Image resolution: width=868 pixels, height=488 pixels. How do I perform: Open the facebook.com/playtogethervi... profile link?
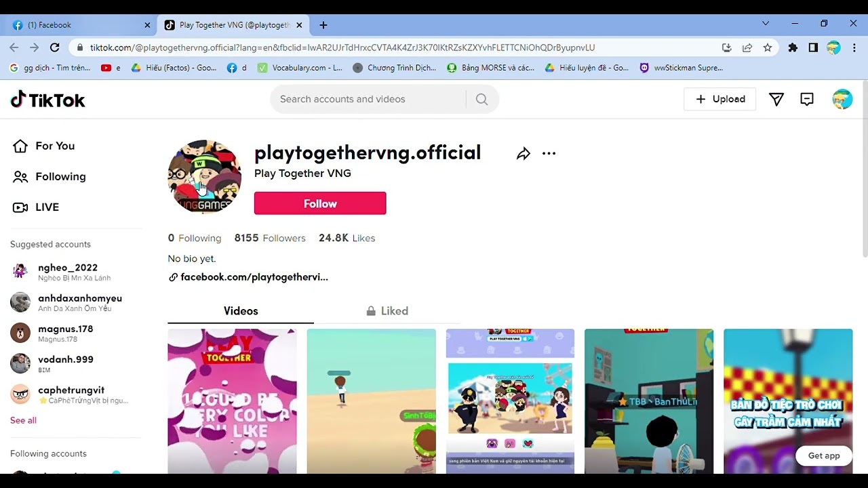254,277
